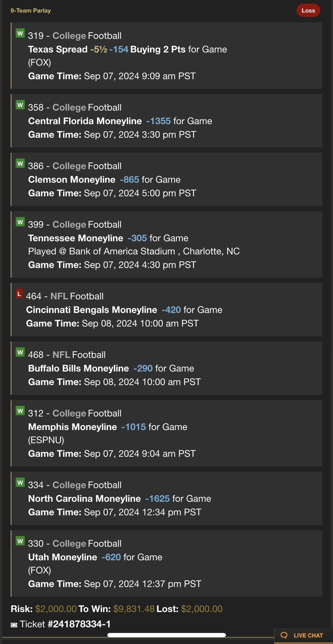Click the red L badge on Cincinnati Bengals leg
Image resolution: width=333 pixels, height=644 pixels.
tap(19, 294)
